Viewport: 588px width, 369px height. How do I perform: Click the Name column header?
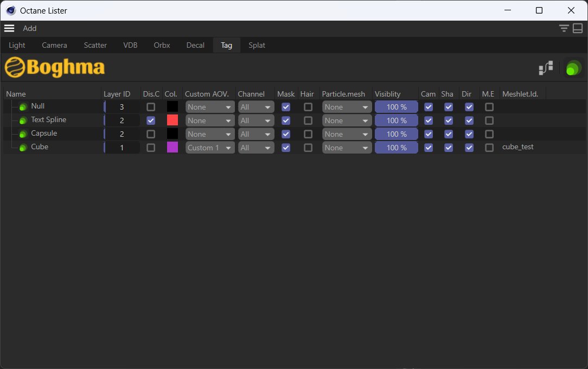pos(16,94)
